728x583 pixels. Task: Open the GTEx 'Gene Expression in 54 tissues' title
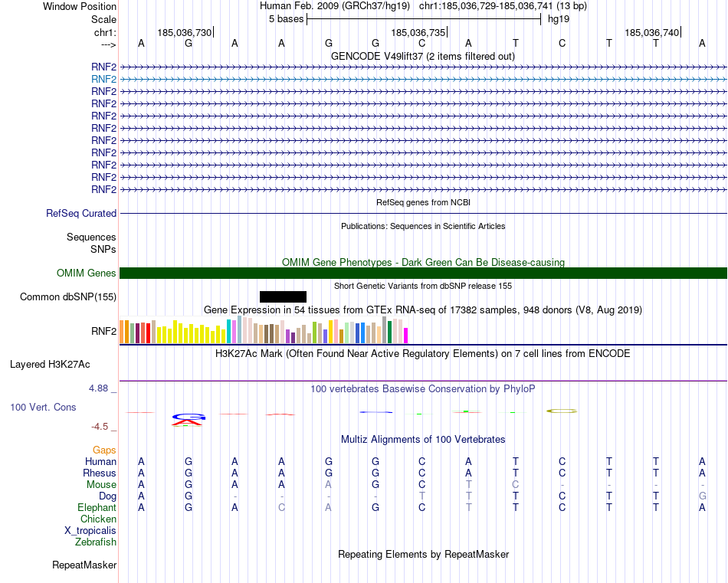click(423, 310)
